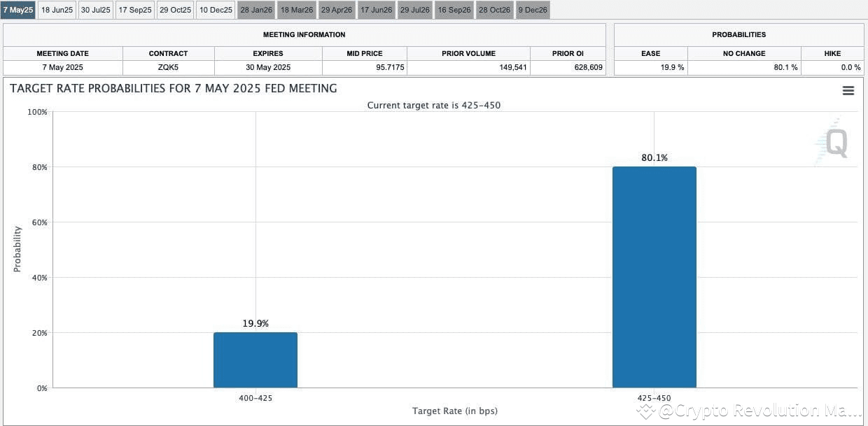Image resolution: width=868 pixels, height=426 pixels.
Task: View the 17 Jun26 meeting tab
Action: (x=376, y=9)
